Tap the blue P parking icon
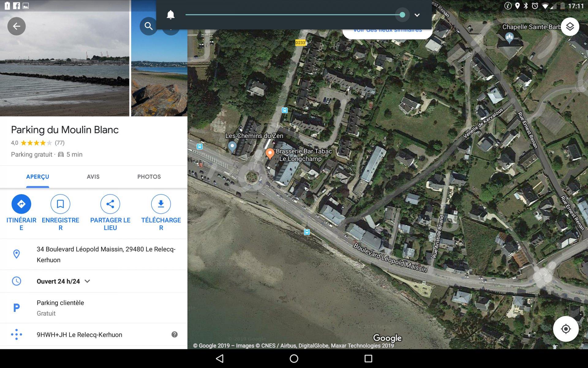Screen dimensions: 588x368 [x=17, y=308]
